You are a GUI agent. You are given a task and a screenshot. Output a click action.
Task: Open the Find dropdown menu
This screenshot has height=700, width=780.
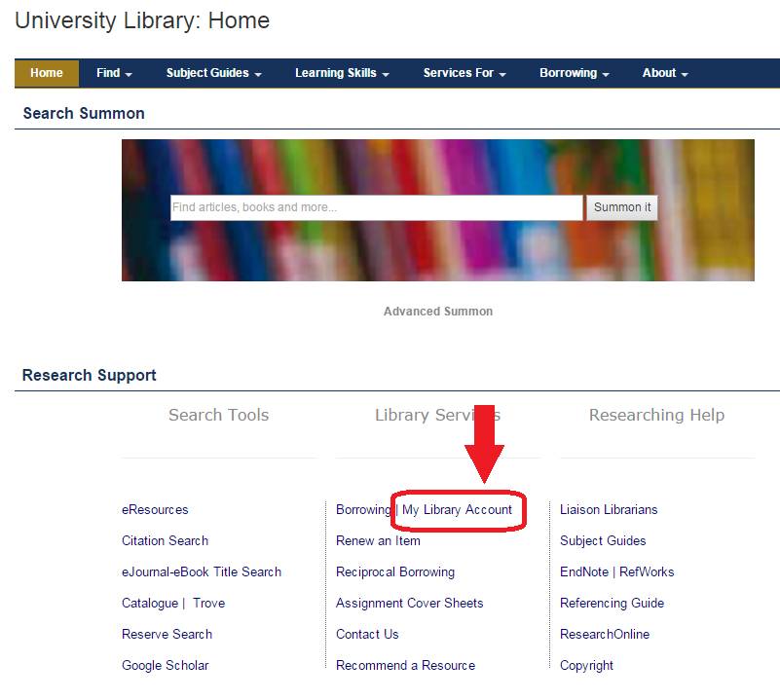coord(114,73)
